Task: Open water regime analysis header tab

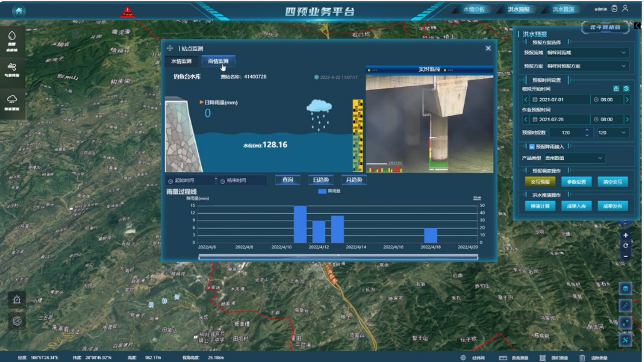Action: 474,9
